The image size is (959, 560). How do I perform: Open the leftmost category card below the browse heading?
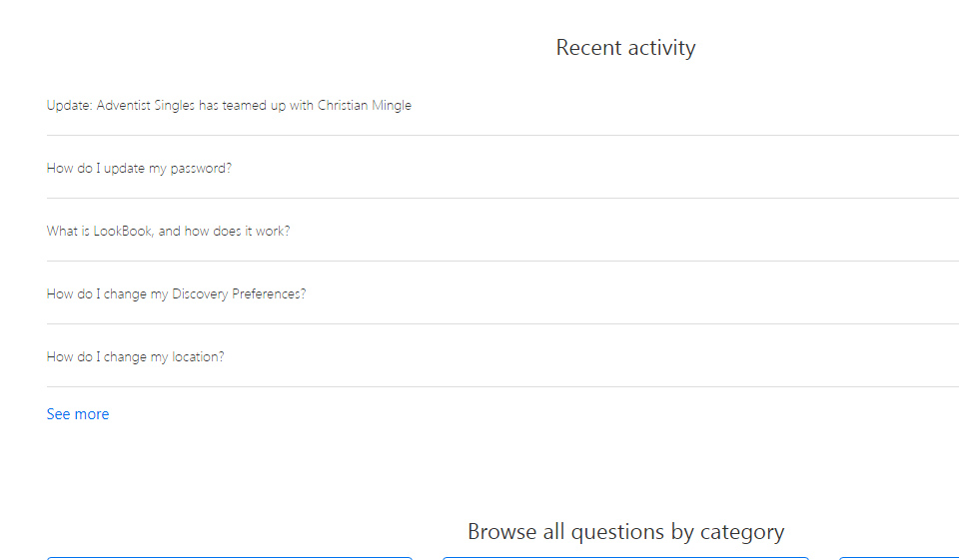point(229,558)
